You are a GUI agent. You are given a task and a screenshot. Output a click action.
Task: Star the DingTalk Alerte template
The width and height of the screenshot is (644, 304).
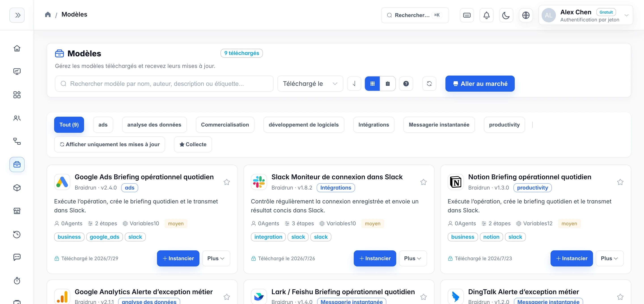(620, 297)
